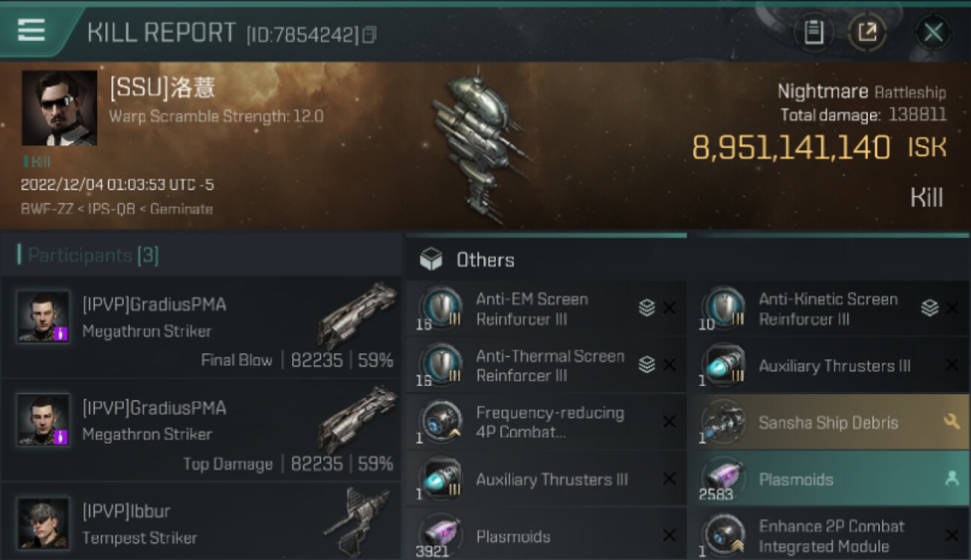Open the Final Blow GradiusPMA entry
Screen dimensions: 971x560
201,327
